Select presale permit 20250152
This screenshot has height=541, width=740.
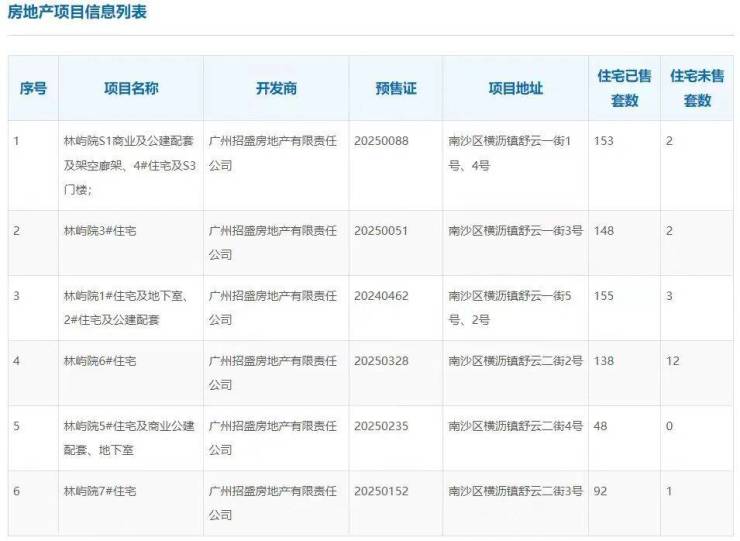click(381, 491)
